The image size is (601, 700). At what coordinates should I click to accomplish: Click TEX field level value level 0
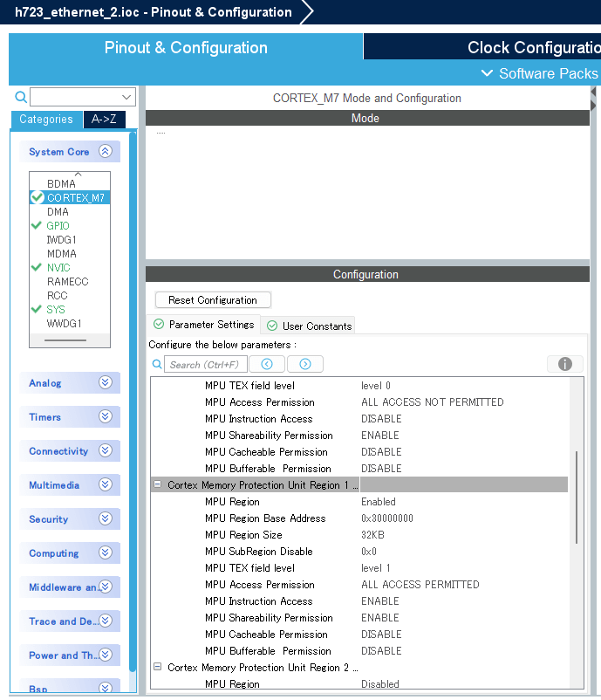point(376,386)
